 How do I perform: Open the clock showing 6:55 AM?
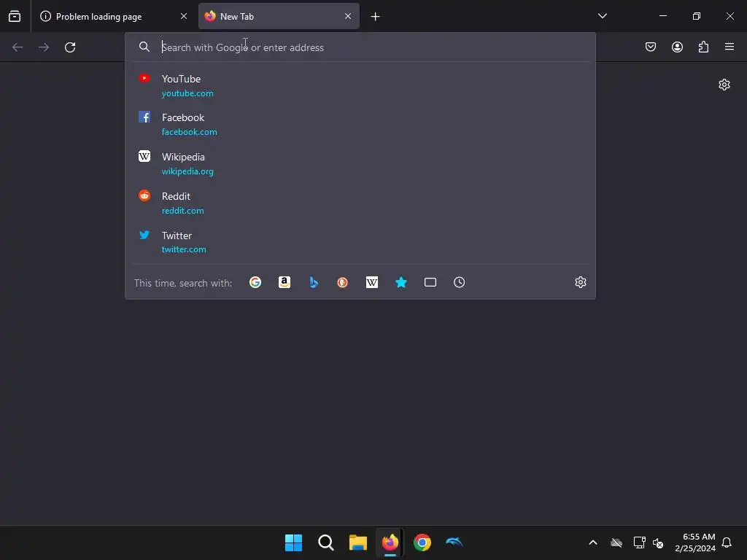pos(695,542)
